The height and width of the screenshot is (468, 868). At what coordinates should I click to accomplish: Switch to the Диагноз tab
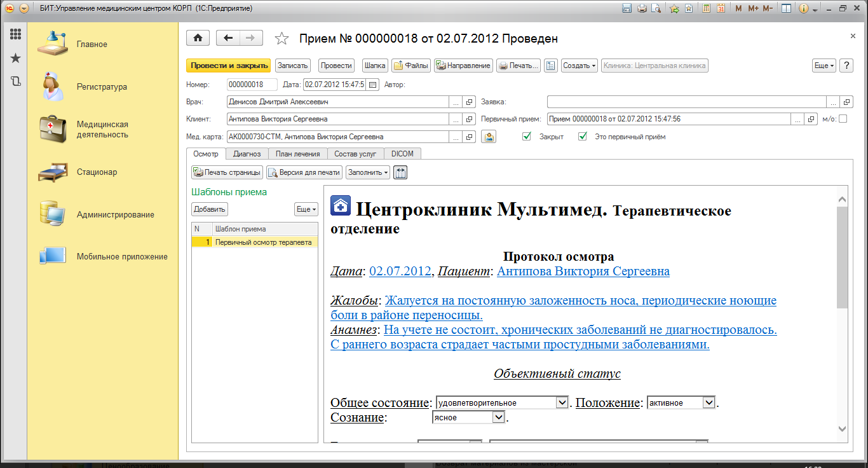(x=247, y=154)
